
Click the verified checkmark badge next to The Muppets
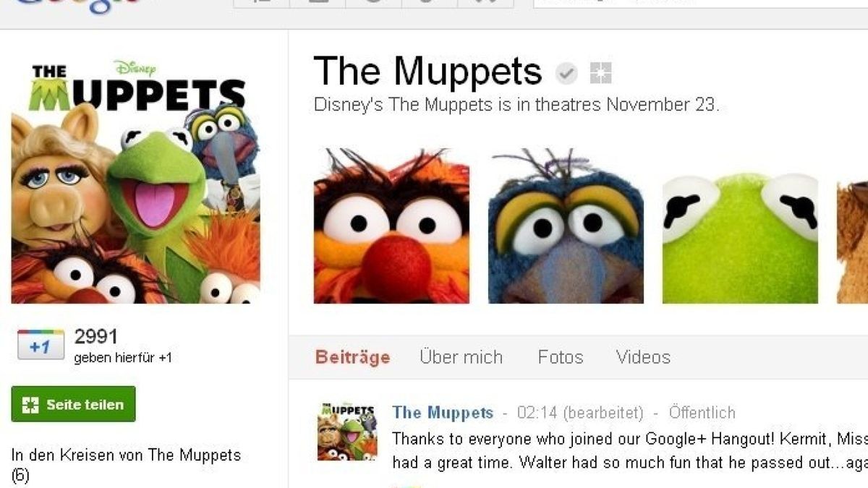[566, 72]
